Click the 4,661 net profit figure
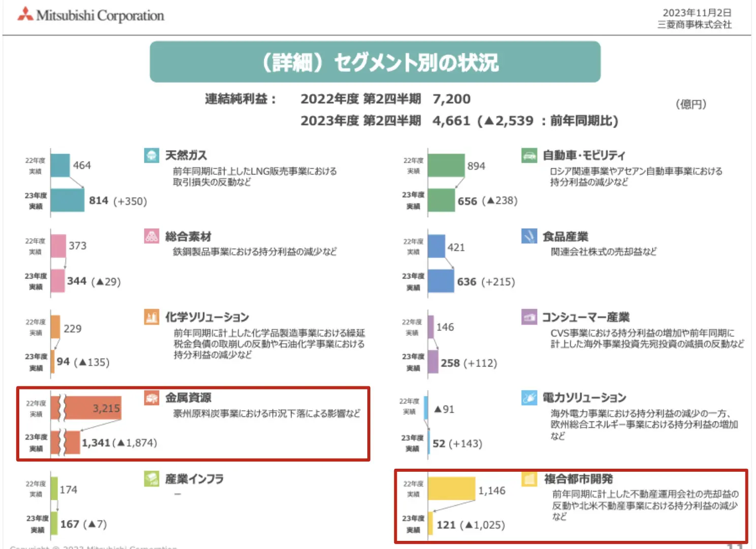 click(x=451, y=121)
